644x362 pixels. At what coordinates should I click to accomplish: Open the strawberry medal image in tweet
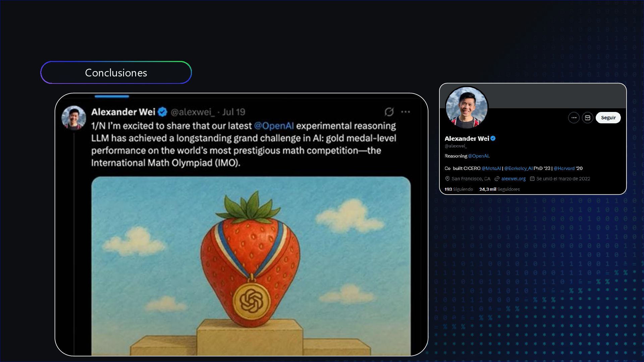coord(251,266)
